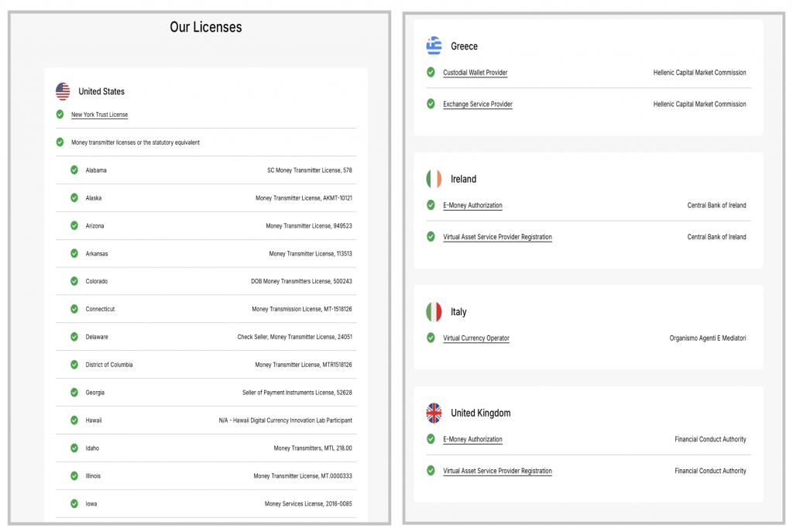Open the New York Trust License link
The height and width of the screenshot is (532, 793).
100,115
